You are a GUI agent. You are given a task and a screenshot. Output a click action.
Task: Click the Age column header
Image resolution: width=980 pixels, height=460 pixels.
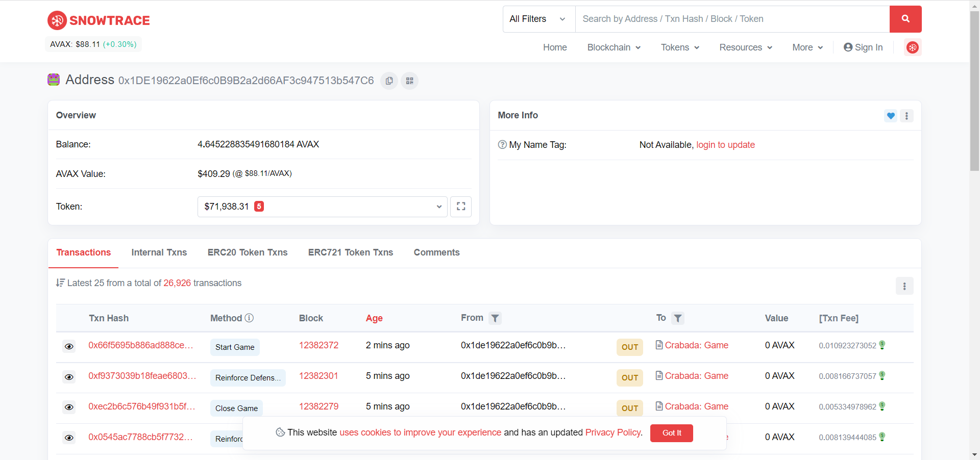[x=374, y=318]
